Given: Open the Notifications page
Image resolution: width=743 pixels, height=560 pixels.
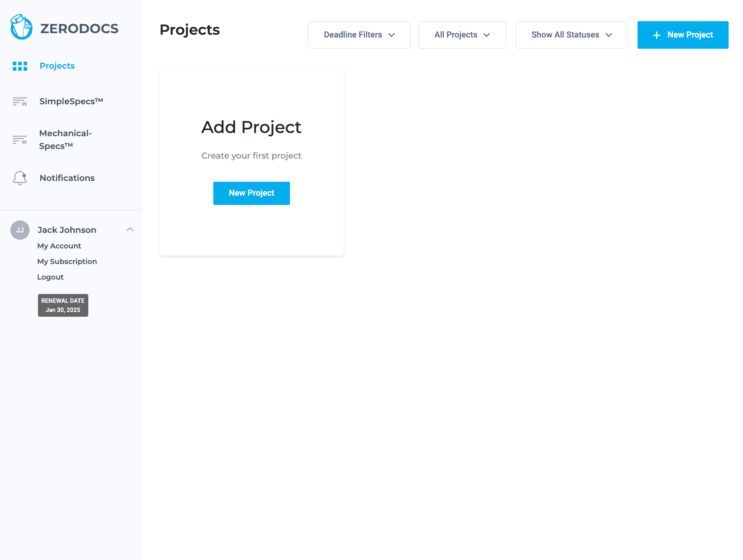Looking at the screenshot, I should 67,178.
